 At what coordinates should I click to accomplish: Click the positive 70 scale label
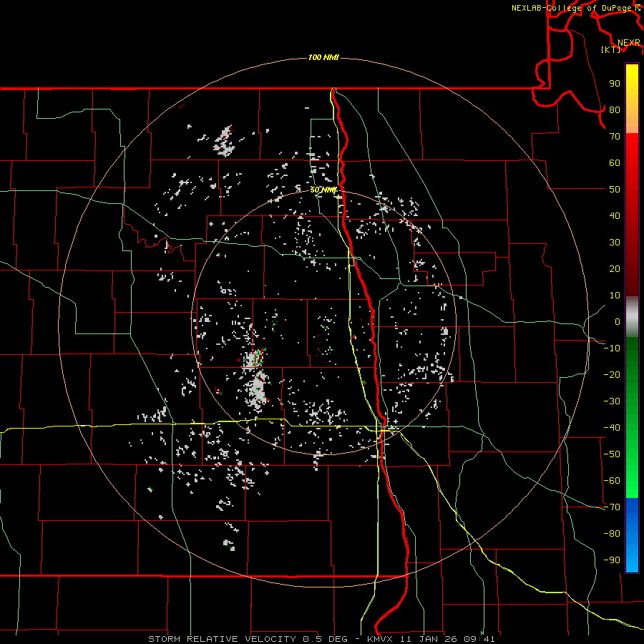tap(615, 137)
